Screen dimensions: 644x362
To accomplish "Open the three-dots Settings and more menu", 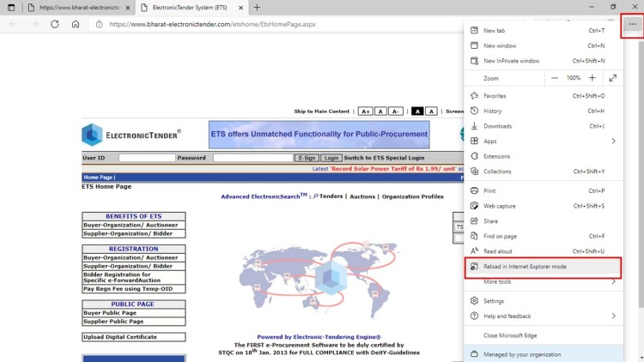I will [632, 24].
